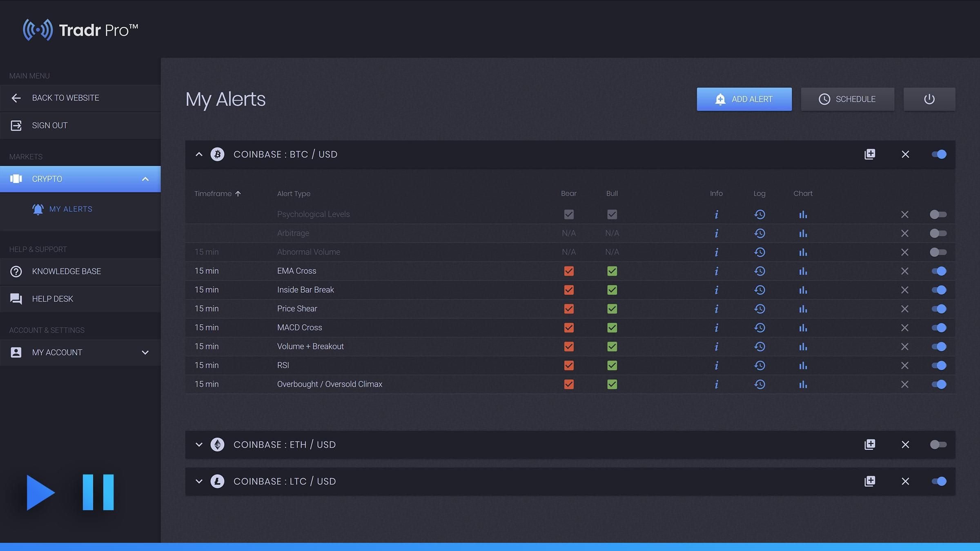Open chart for Inside Bar Break
This screenshot has width=980, height=551.
pyautogui.click(x=803, y=290)
